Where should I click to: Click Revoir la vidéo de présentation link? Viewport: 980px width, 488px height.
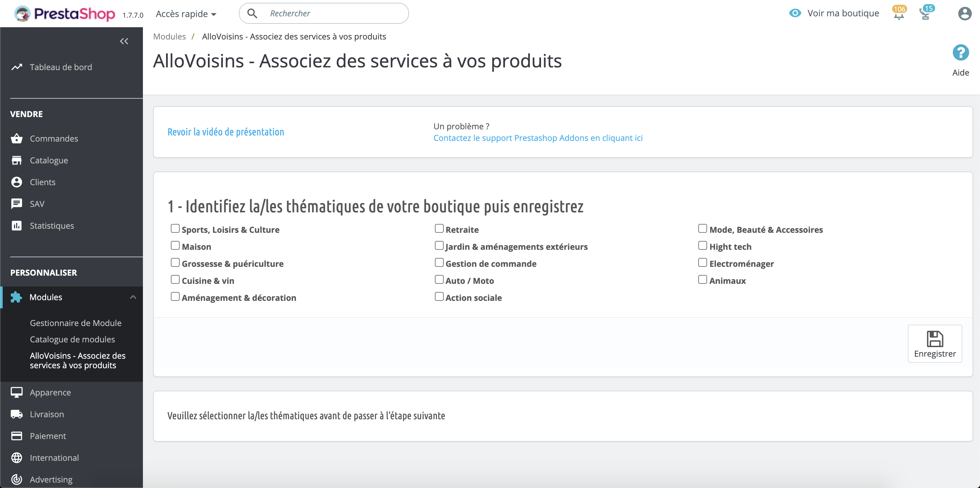tap(226, 132)
